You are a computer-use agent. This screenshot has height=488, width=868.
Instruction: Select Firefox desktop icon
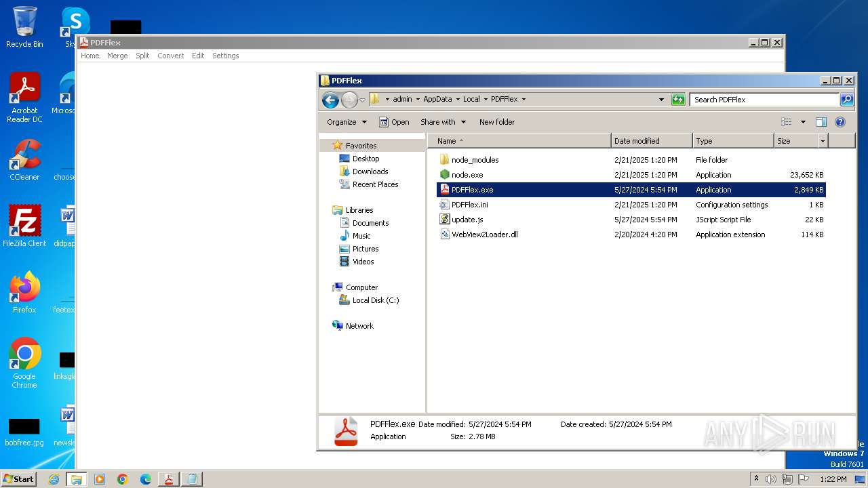coord(24,293)
